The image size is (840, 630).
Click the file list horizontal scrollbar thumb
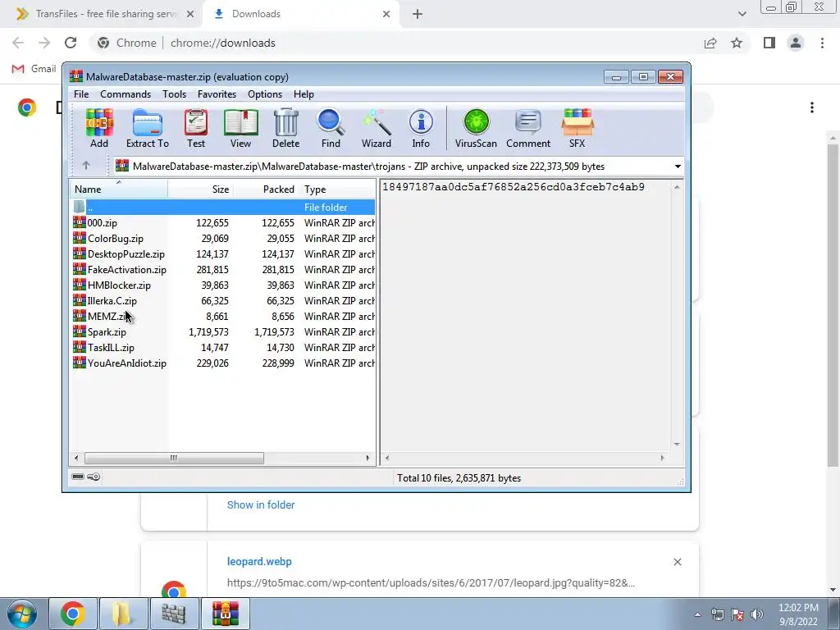coord(174,458)
